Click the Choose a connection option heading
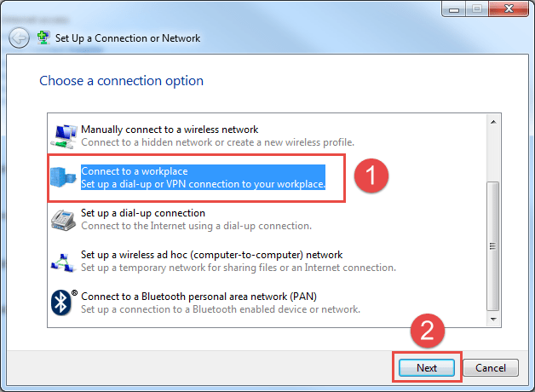535x392 pixels. pyautogui.click(x=121, y=81)
